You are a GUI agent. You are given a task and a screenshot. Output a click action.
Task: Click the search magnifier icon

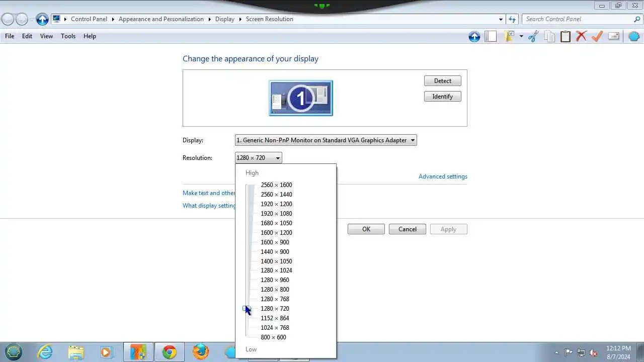click(x=637, y=19)
